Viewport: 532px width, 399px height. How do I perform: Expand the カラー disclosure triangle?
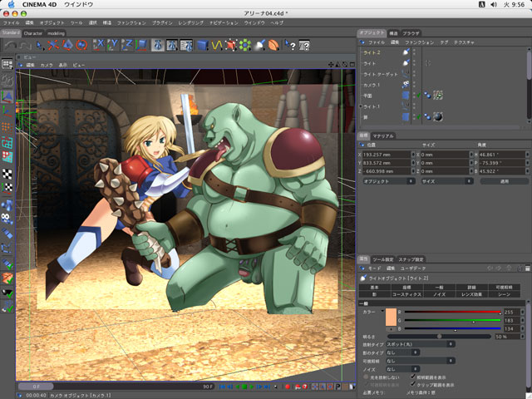pyautogui.click(x=382, y=311)
